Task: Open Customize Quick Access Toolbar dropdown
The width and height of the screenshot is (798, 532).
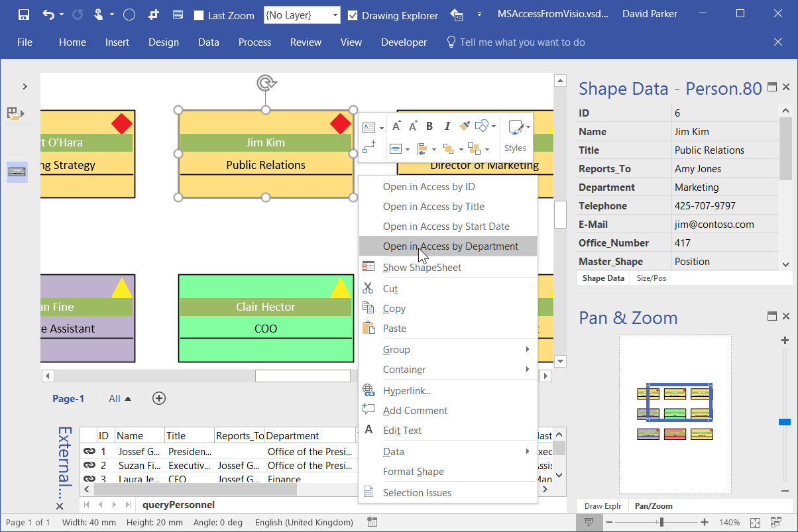Action: click(479, 15)
